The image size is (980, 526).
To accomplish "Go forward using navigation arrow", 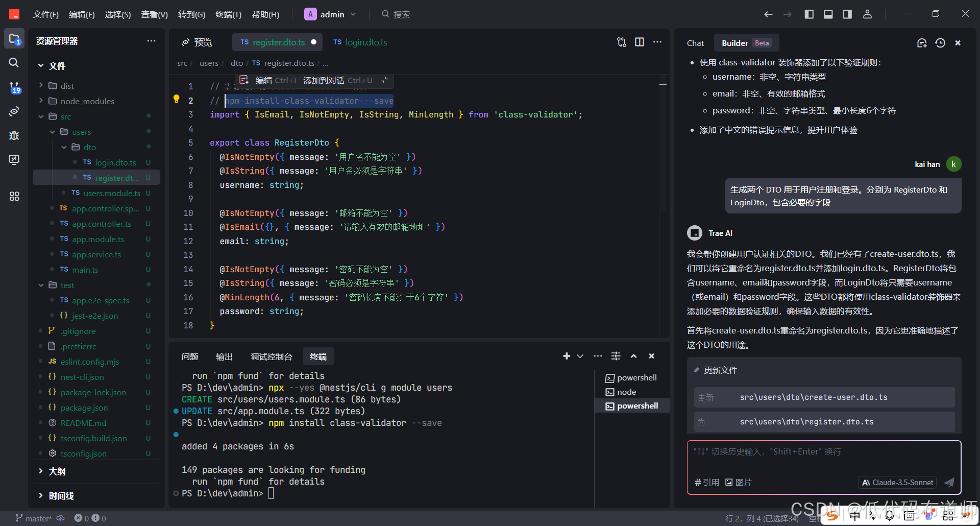I will point(788,14).
